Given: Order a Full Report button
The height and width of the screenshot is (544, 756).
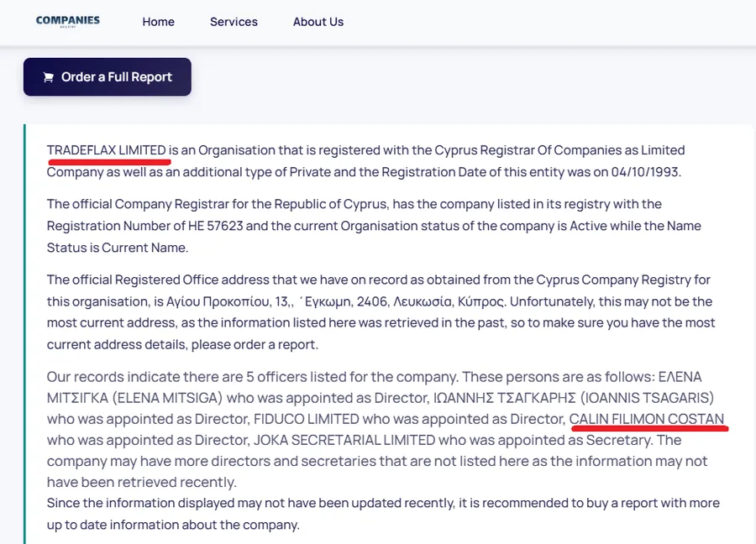Looking at the screenshot, I should point(107,77).
